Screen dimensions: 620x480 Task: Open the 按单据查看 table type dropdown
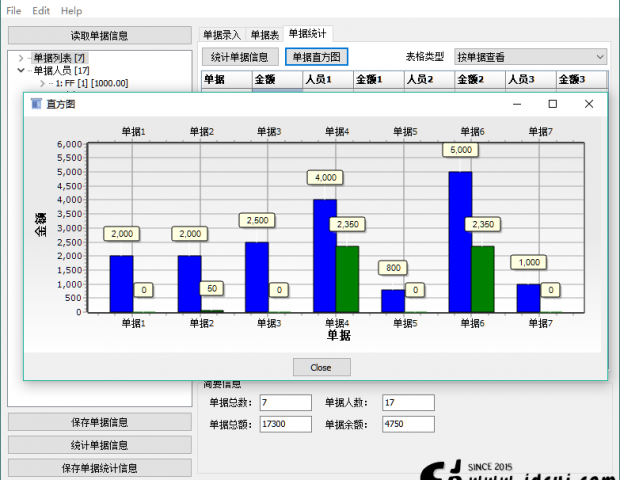click(529, 57)
